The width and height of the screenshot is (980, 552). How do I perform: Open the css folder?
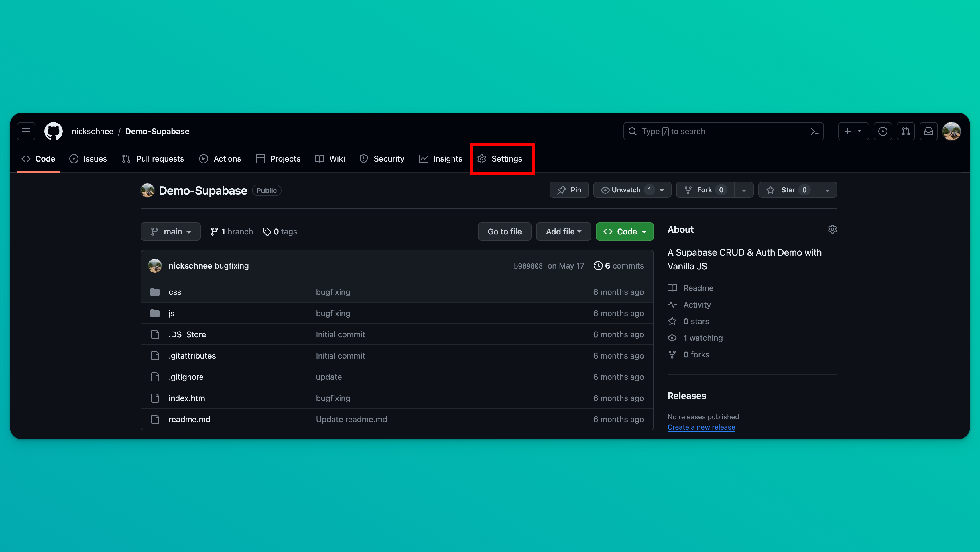[x=175, y=292]
